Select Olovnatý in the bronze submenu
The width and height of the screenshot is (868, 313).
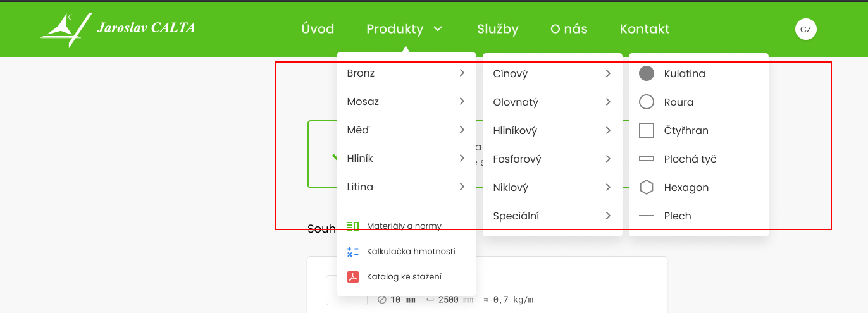tap(552, 102)
